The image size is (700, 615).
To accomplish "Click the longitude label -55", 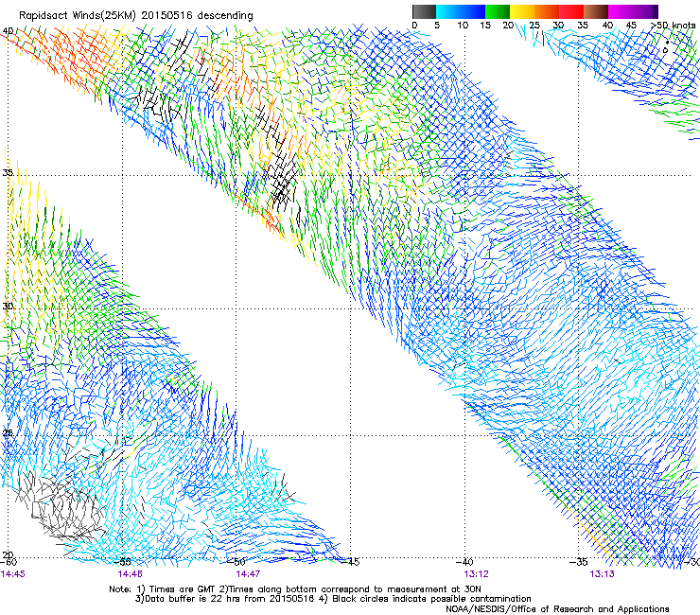I will coord(123,562).
